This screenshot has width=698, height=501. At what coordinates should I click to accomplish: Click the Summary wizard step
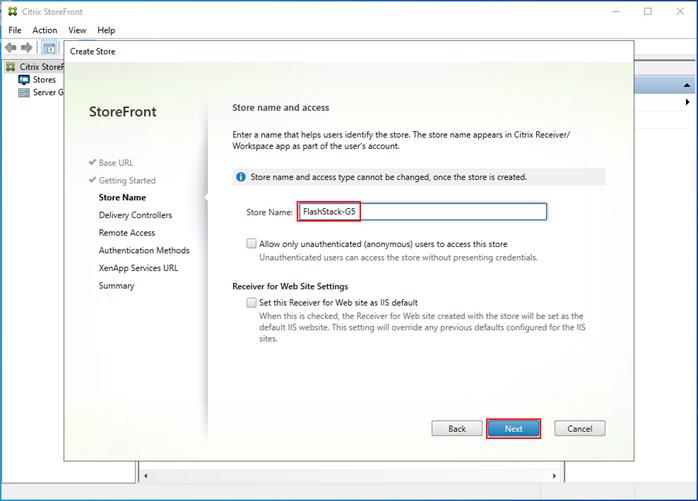coord(116,285)
